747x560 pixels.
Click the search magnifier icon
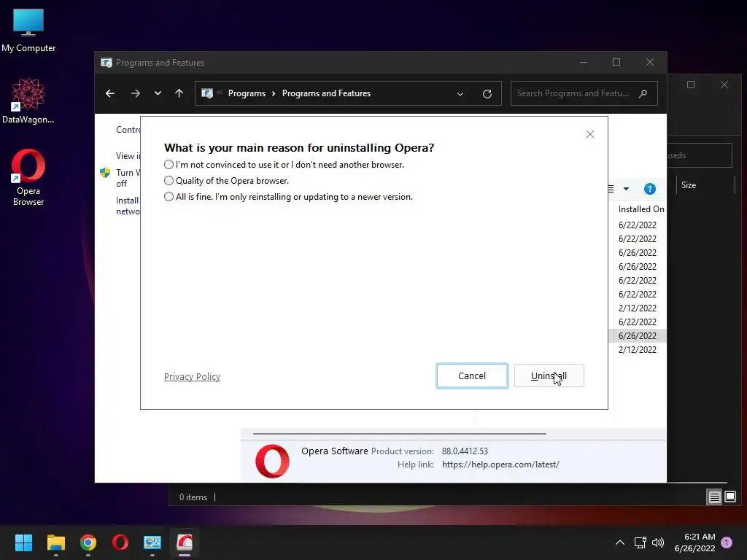(x=643, y=93)
